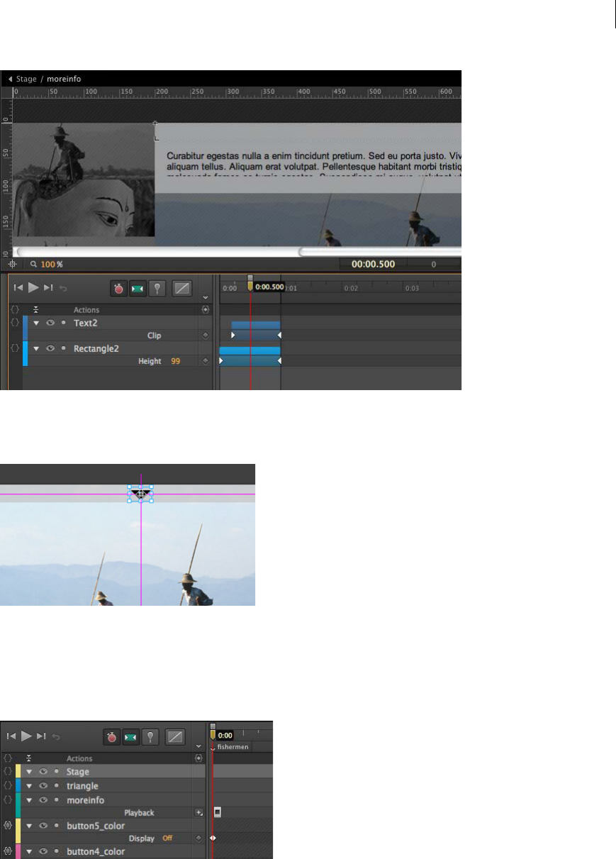Lock the Rectangle2 layer

(63, 348)
